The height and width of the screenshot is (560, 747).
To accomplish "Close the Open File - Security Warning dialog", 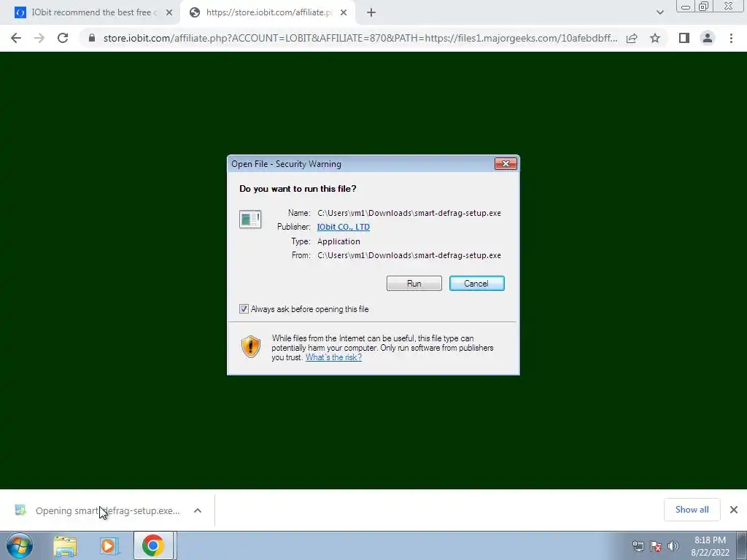I will click(506, 164).
